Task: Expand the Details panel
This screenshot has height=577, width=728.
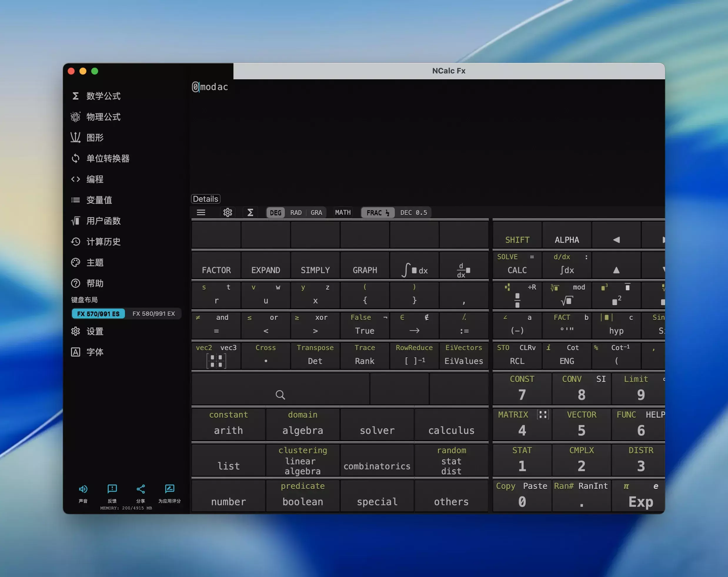Action: pyautogui.click(x=206, y=199)
